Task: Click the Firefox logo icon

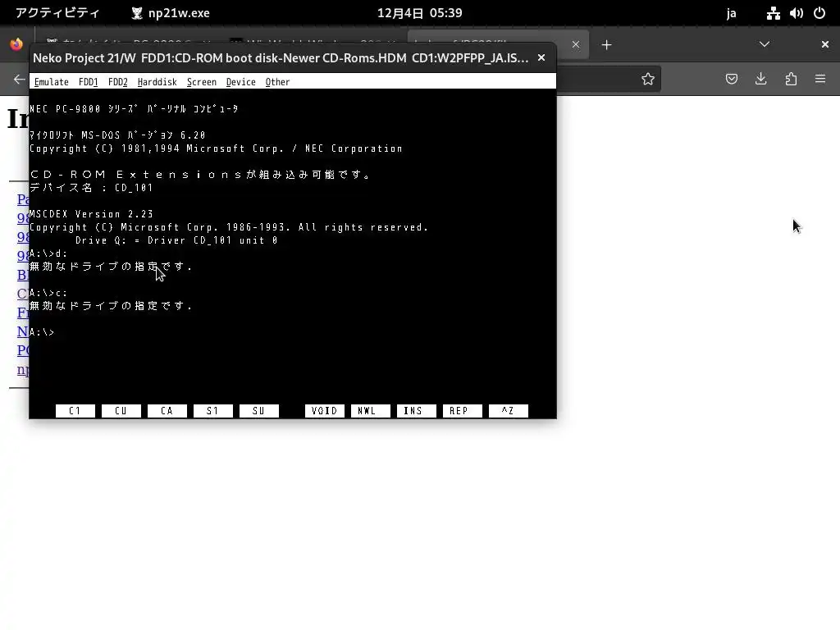Action: 16,44
